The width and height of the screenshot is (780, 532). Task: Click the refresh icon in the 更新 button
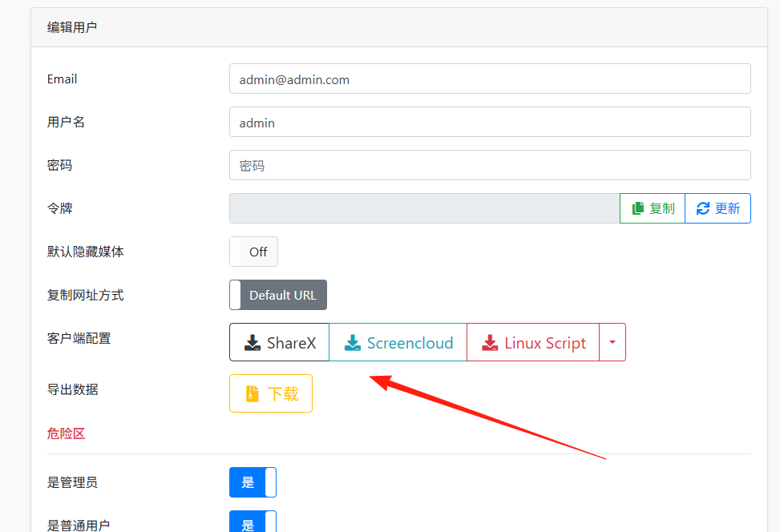click(703, 208)
